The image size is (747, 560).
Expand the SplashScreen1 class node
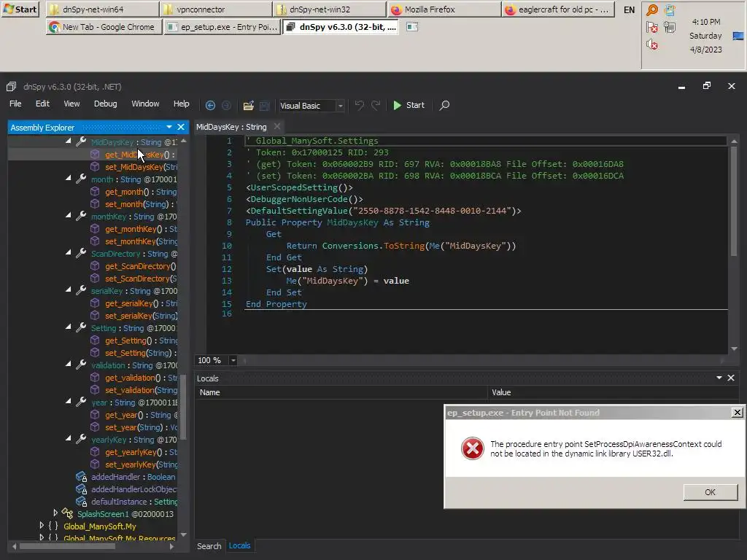click(55, 513)
